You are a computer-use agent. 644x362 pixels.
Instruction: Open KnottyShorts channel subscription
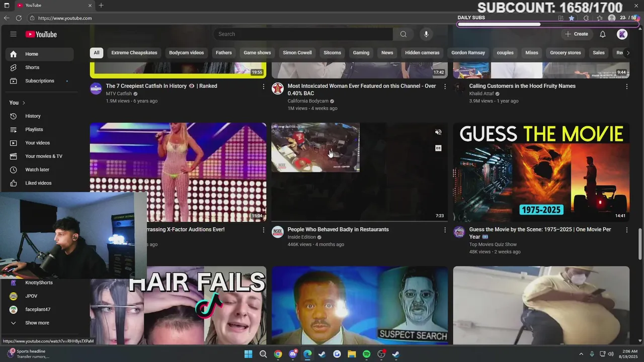tap(40, 283)
